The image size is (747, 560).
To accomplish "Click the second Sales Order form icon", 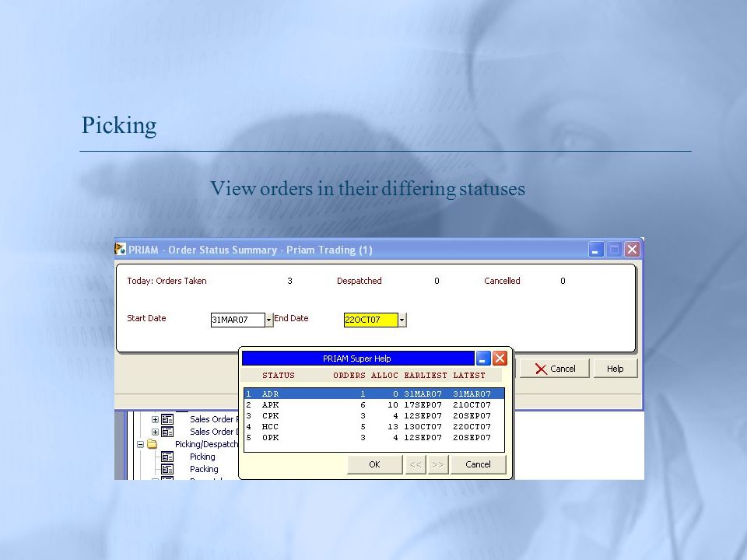I will pyautogui.click(x=167, y=432).
